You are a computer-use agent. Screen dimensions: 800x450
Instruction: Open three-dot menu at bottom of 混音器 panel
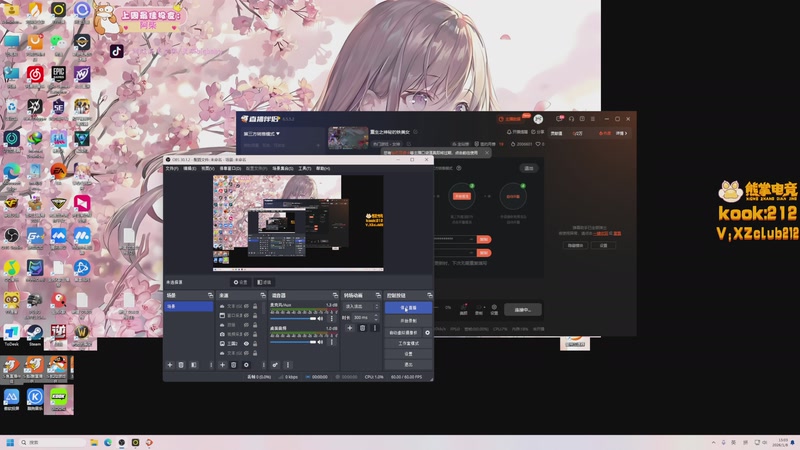(288, 365)
